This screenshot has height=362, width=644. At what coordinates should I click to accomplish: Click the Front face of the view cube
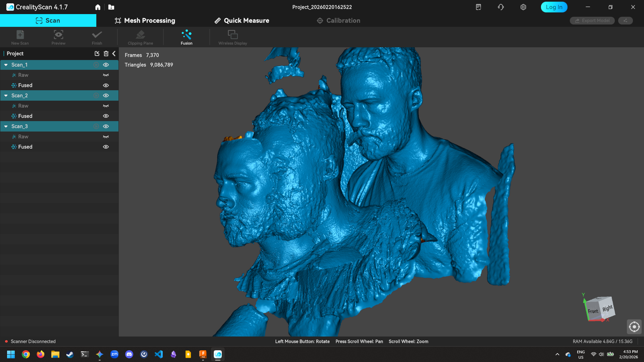(x=593, y=311)
